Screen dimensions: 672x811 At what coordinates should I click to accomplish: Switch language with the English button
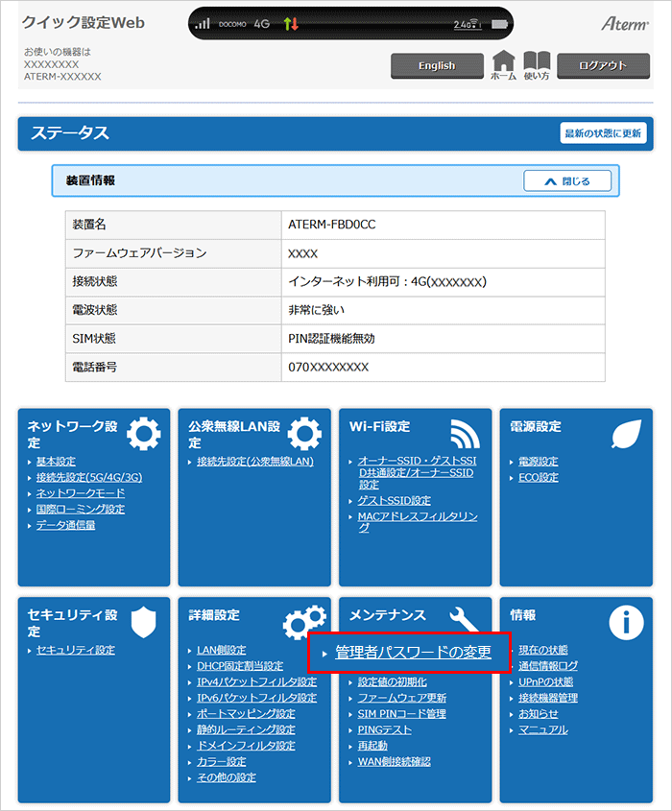437,65
